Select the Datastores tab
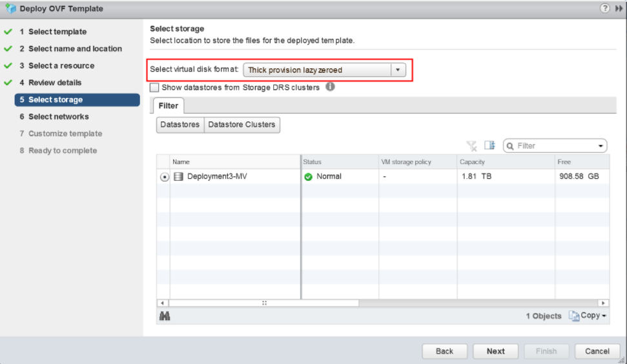The height and width of the screenshot is (364, 627). tap(180, 125)
